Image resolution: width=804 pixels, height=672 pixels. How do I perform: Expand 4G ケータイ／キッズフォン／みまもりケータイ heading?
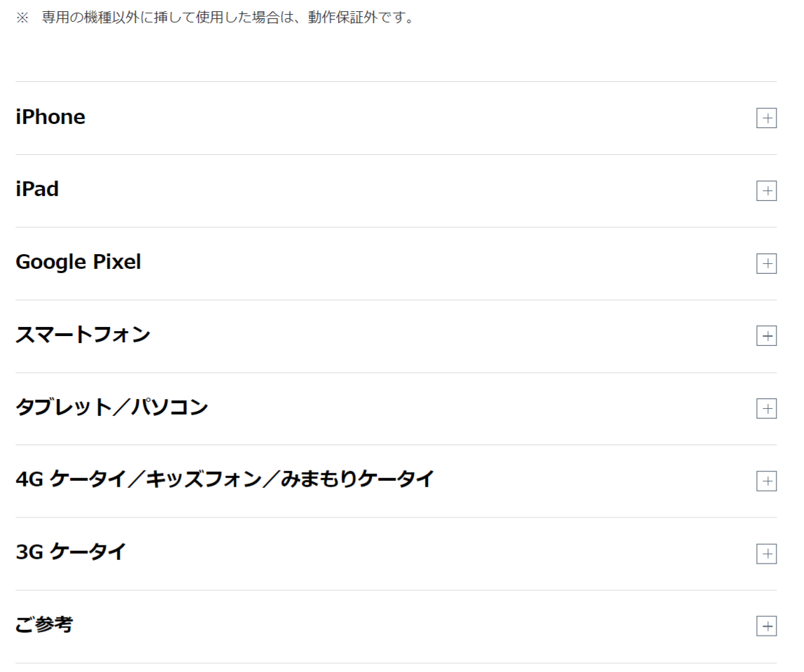[225, 480]
